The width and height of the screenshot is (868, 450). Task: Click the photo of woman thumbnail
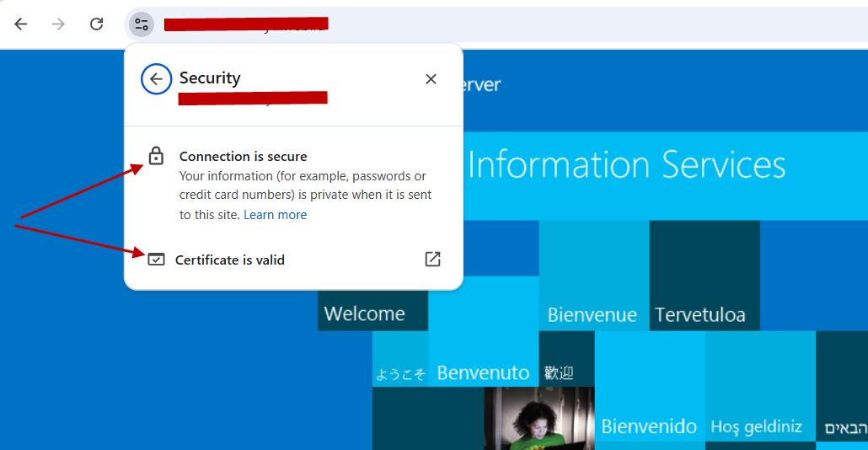coord(539,419)
